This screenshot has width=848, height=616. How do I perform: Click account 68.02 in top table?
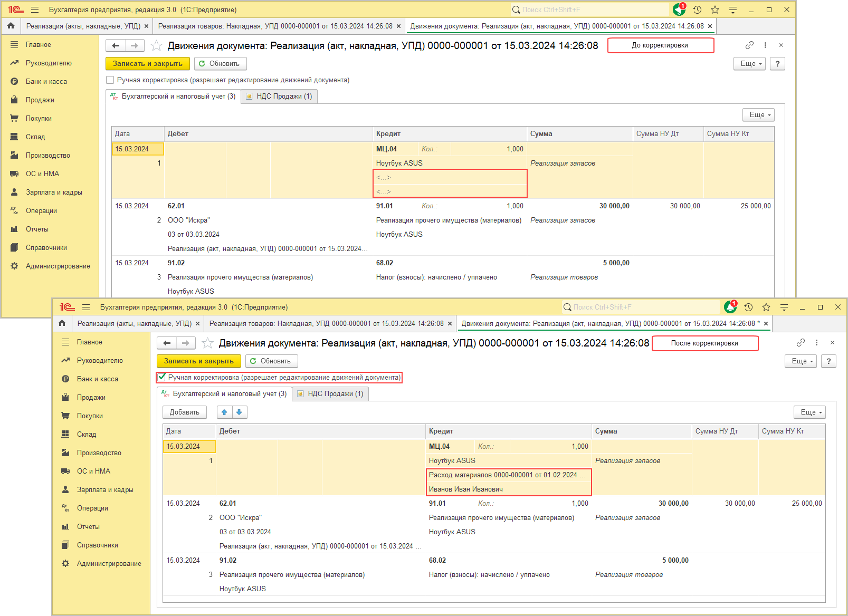point(385,263)
